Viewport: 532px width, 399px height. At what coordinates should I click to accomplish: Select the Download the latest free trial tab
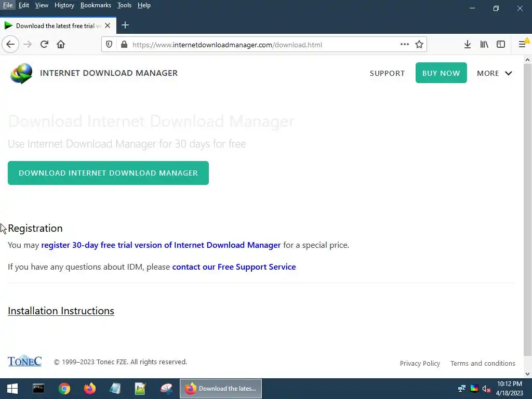pyautogui.click(x=58, y=25)
